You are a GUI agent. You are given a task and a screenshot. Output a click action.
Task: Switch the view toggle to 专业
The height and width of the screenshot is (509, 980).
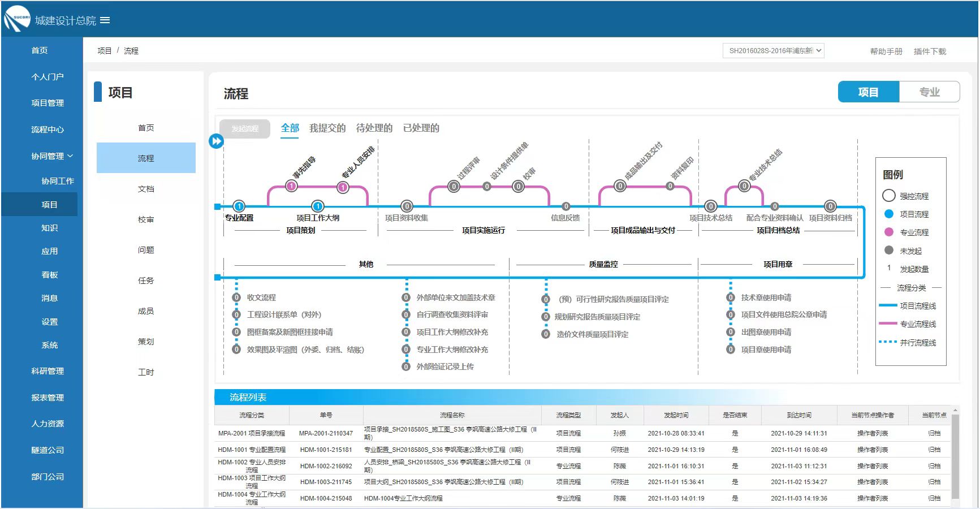929,92
